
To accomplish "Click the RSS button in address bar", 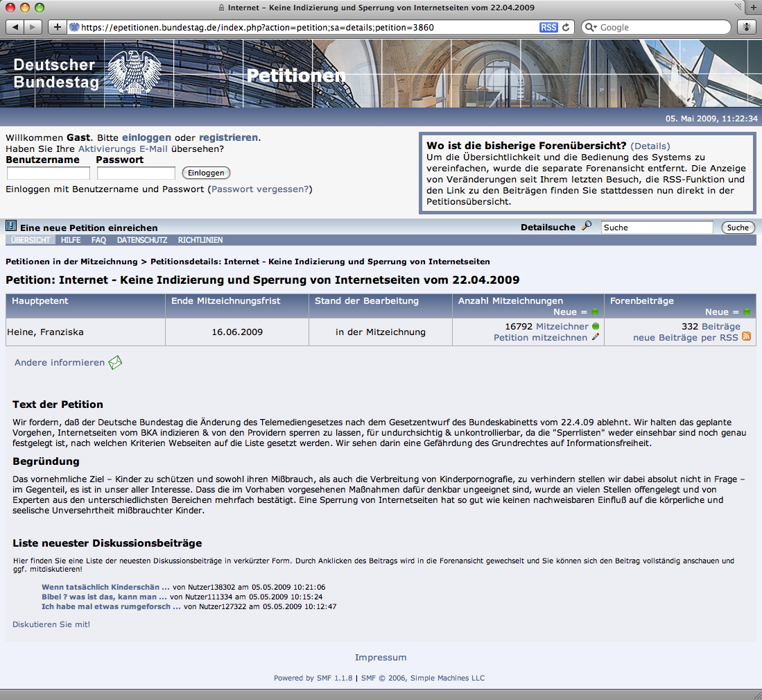I will (x=548, y=27).
